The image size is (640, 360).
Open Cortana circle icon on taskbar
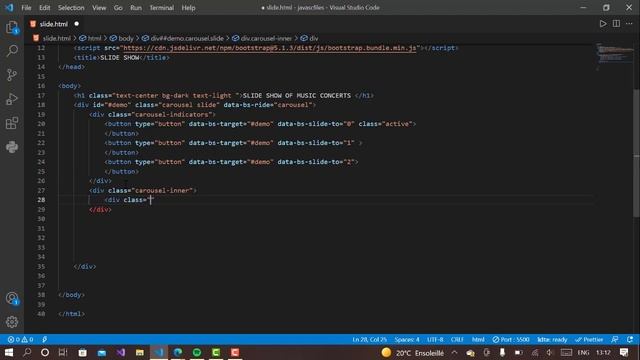click(45, 353)
